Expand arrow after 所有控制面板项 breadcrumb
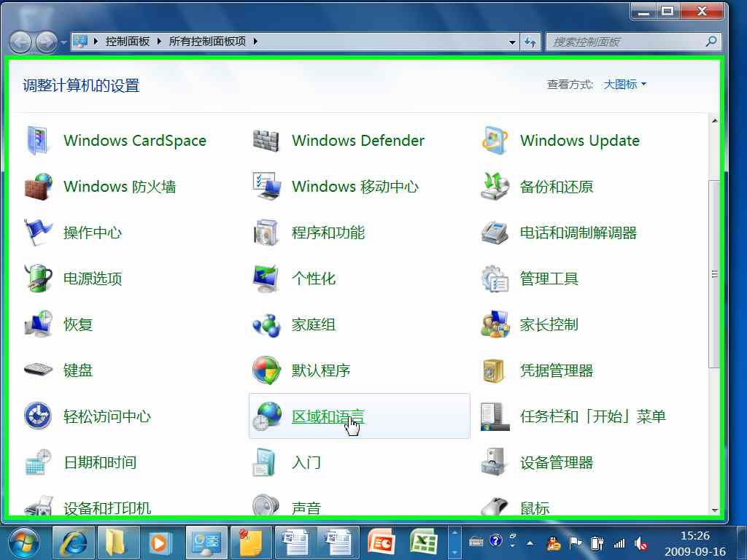The image size is (747, 560). [x=255, y=42]
